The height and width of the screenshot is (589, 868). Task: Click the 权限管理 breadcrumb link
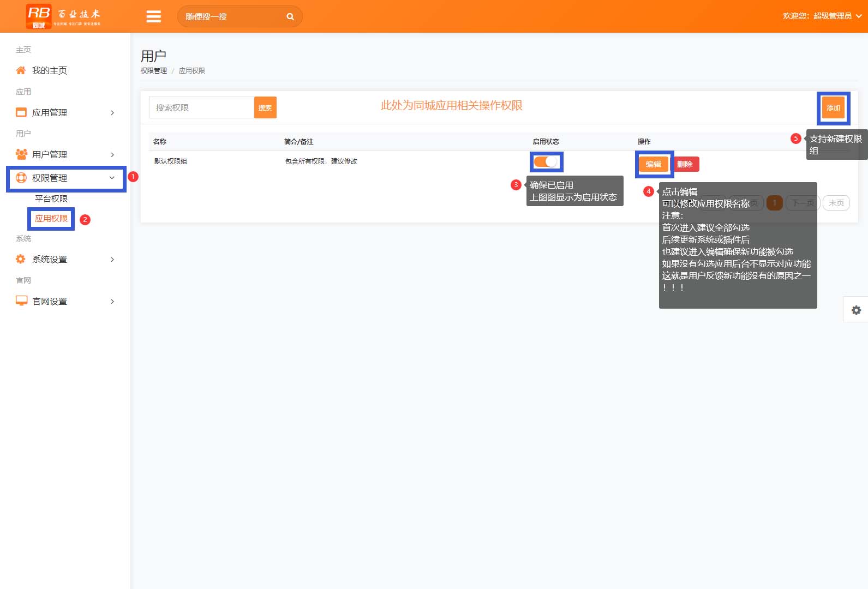coord(154,71)
